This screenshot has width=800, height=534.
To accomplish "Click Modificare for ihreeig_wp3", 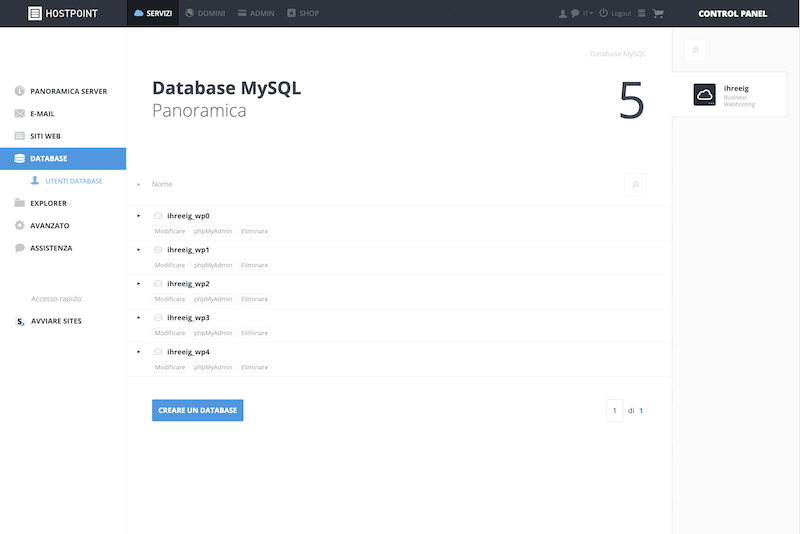I will 170,333.
